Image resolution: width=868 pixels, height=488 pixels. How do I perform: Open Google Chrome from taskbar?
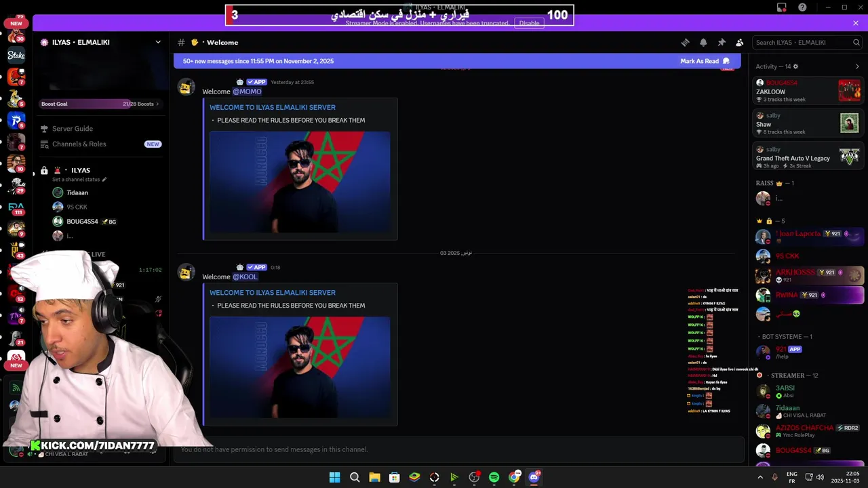pos(514,477)
